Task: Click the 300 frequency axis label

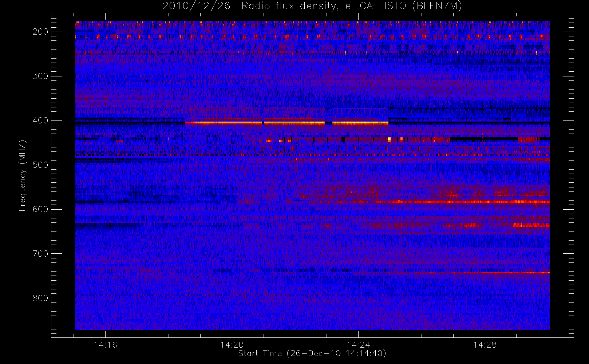Action: [40, 76]
